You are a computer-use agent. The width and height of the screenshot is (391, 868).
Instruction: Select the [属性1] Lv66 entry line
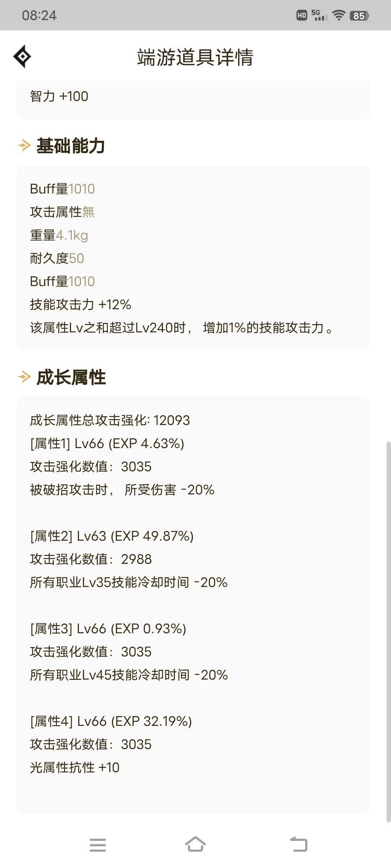coord(107,443)
